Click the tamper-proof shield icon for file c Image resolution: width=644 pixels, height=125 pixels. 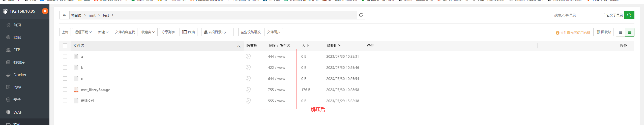(x=248, y=79)
